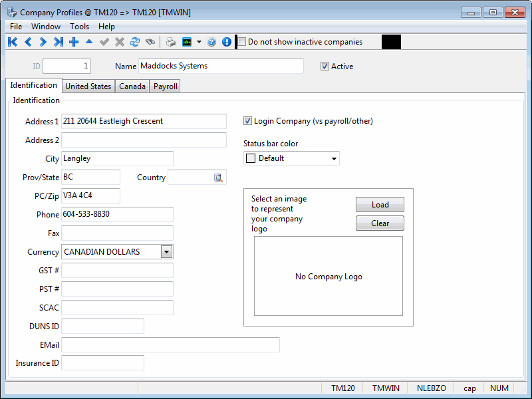Screen dimensions: 532x399
Task: Open the Tools menu
Action: 79,27
